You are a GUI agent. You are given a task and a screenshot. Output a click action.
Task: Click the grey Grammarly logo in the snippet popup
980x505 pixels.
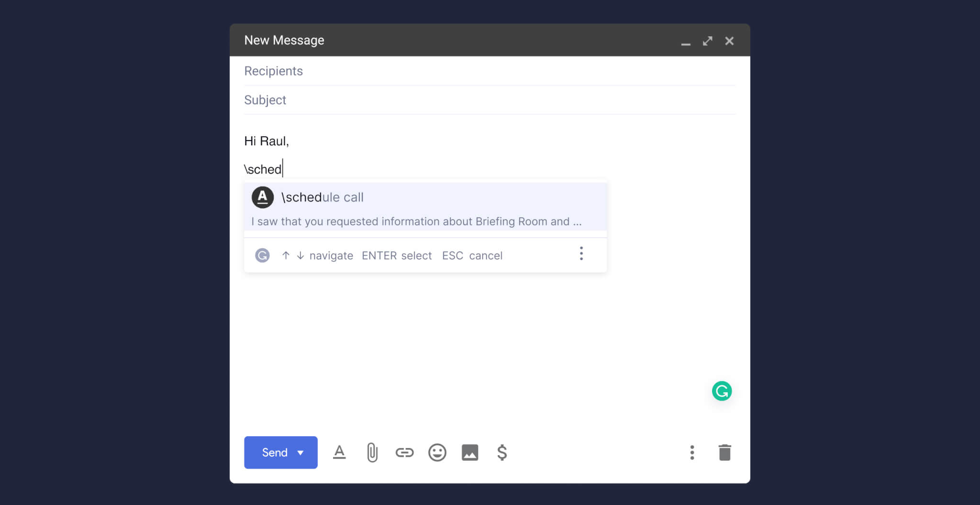point(262,255)
